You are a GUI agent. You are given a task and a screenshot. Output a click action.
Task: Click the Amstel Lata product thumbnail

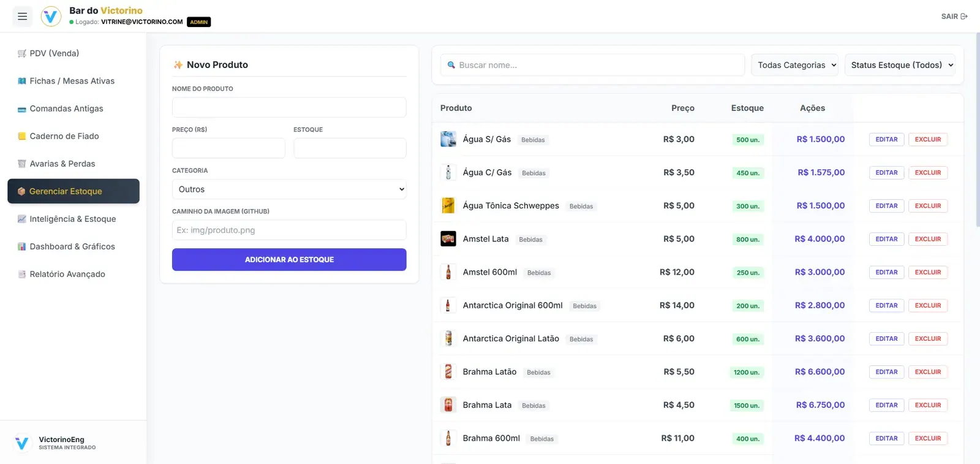(x=448, y=239)
